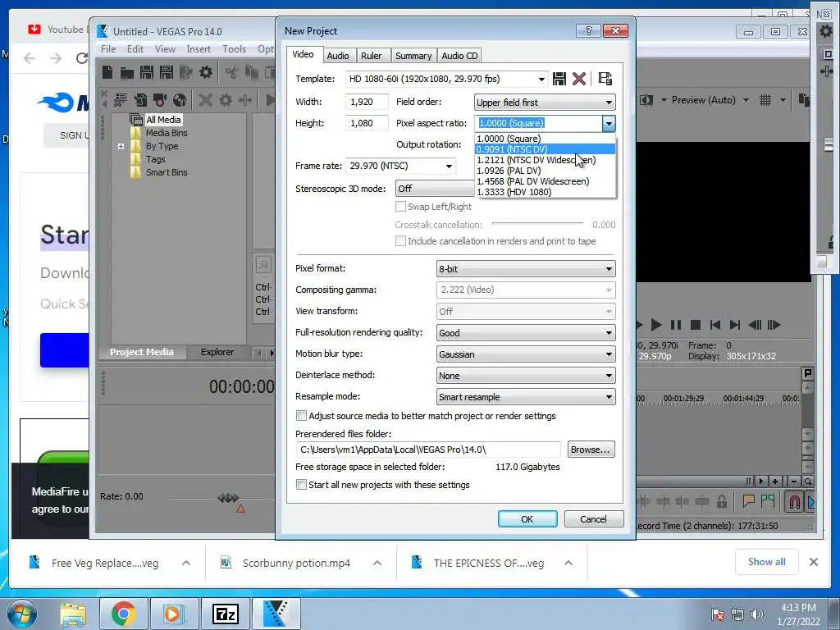Image resolution: width=840 pixels, height=630 pixels.
Task: Open the Field order dropdown
Action: [x=545, y=103]
